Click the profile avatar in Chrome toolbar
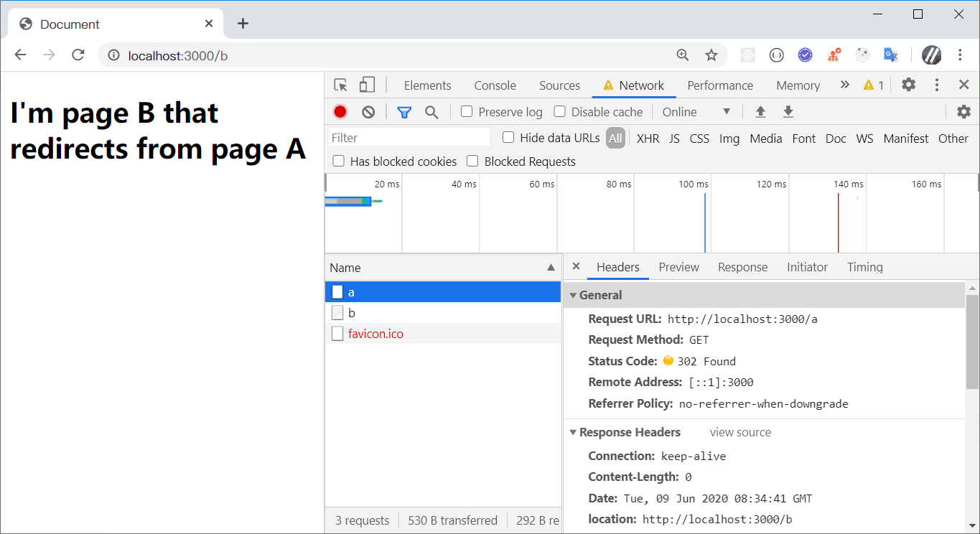The image size is (980, 534). [x=931, y=55]
